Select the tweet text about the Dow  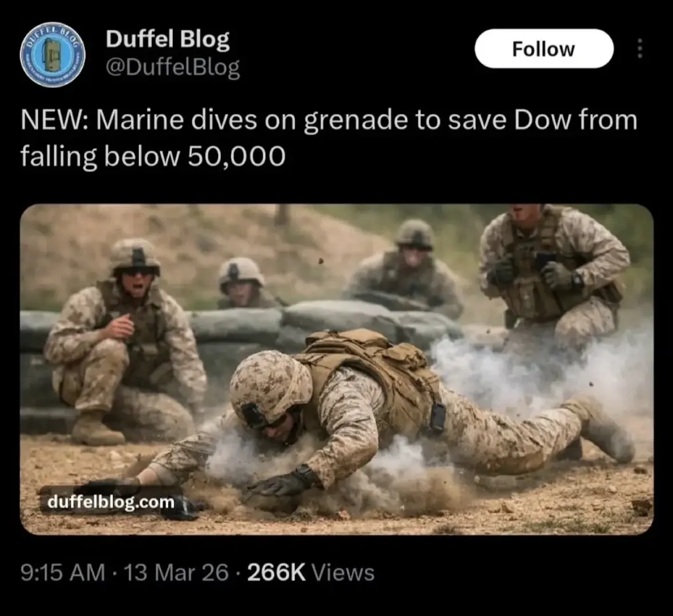[x=329, y=137]
